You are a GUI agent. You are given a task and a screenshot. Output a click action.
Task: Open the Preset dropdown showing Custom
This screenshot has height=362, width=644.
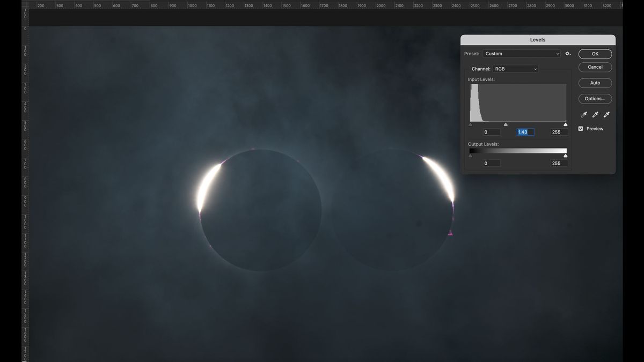pyautogui.click(x=522, y=54)
